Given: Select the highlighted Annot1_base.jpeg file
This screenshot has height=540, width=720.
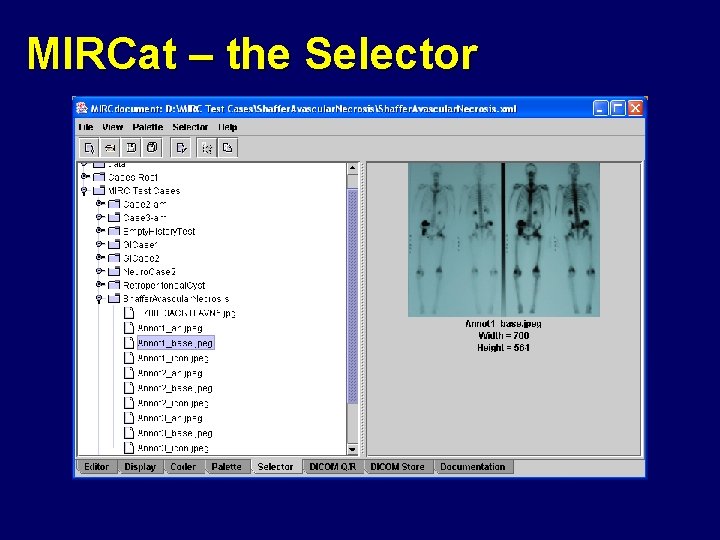Looking at the screenshot, I should click(175, 343).
